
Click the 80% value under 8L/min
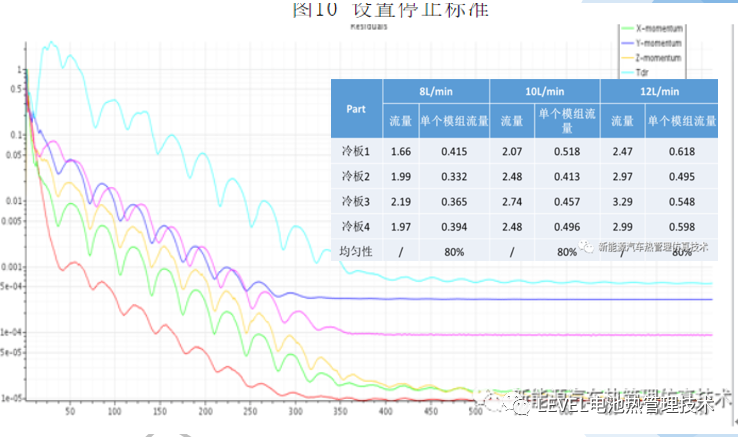click(454, 252)
